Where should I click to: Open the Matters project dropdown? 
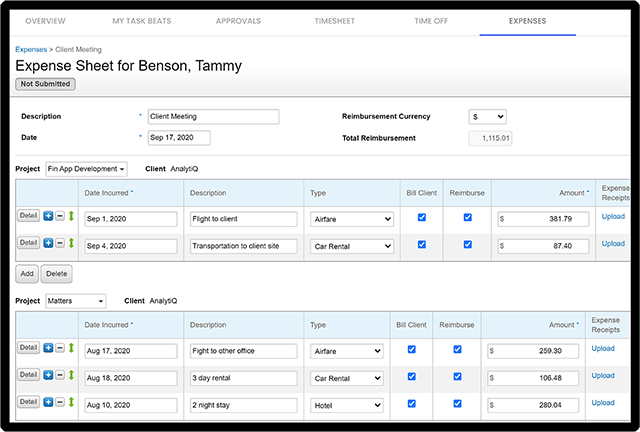point(76,301)
